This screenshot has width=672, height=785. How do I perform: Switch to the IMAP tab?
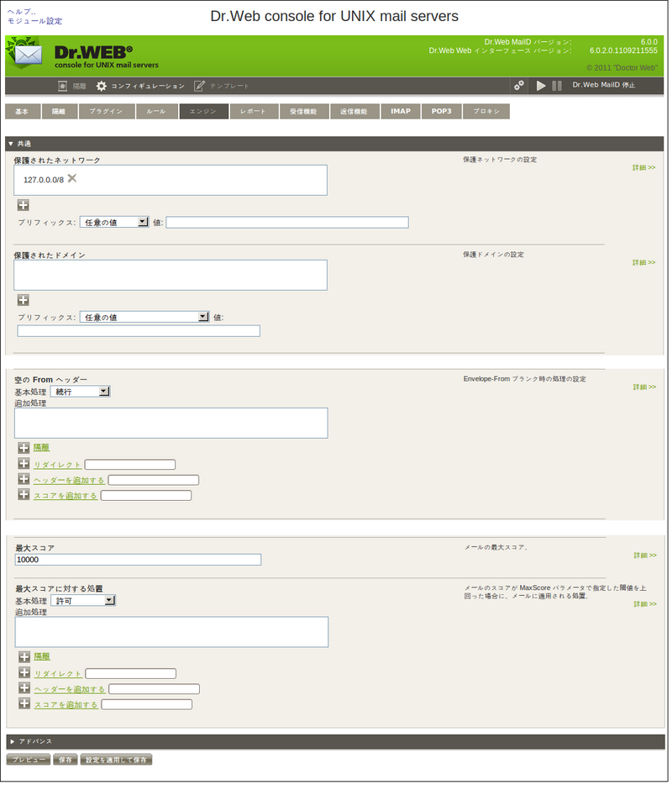coord(401,111)
